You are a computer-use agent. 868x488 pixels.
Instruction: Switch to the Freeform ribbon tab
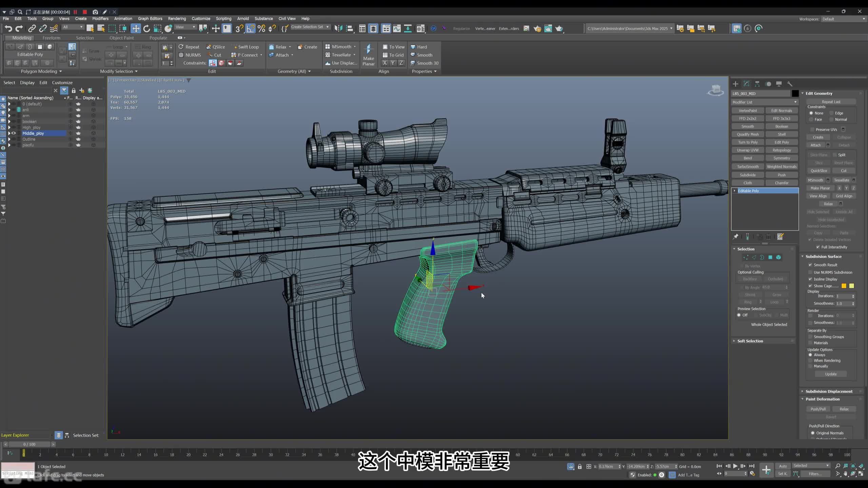coord(52,38)
